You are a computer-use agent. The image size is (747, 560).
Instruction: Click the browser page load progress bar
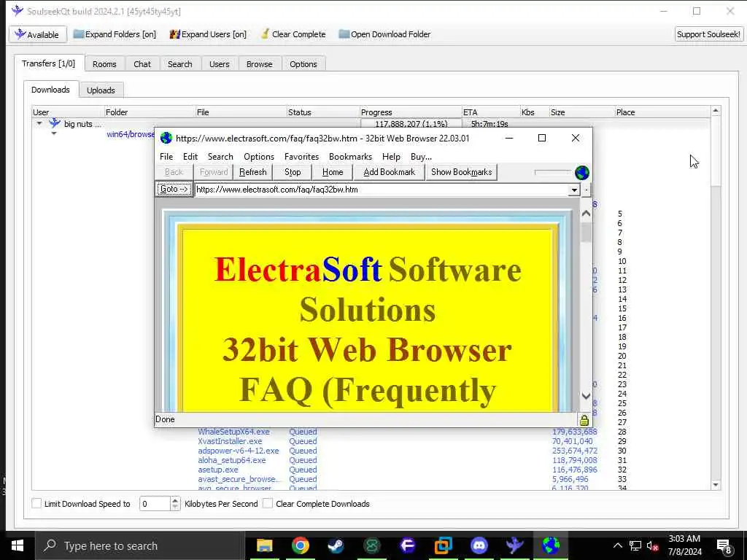click(553, 172)
